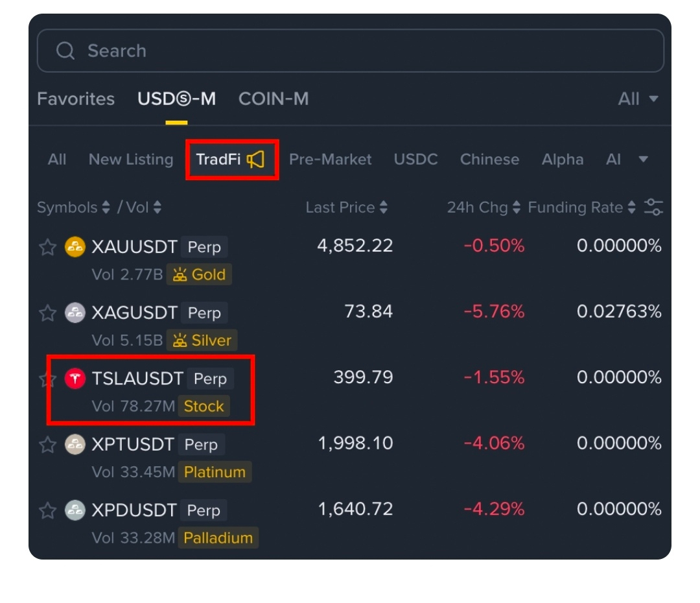Viewport: 700px width, 603px height.
Task: Switch to the COIN-M tab
Action: point(274,99)
